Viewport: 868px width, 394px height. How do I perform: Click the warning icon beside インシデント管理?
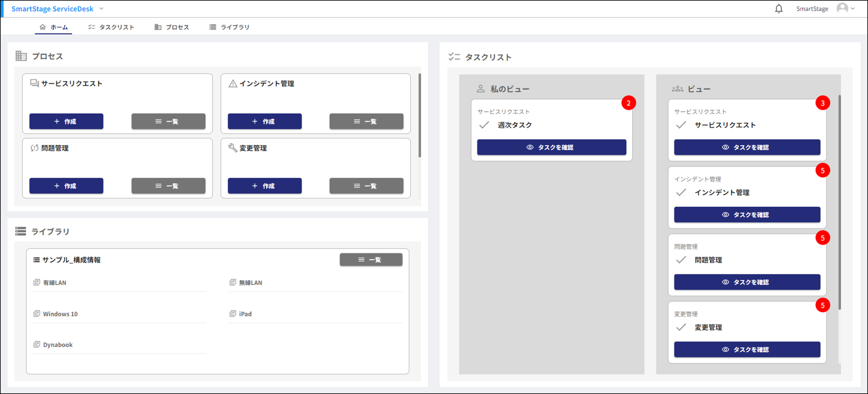[x=233, y=83]
